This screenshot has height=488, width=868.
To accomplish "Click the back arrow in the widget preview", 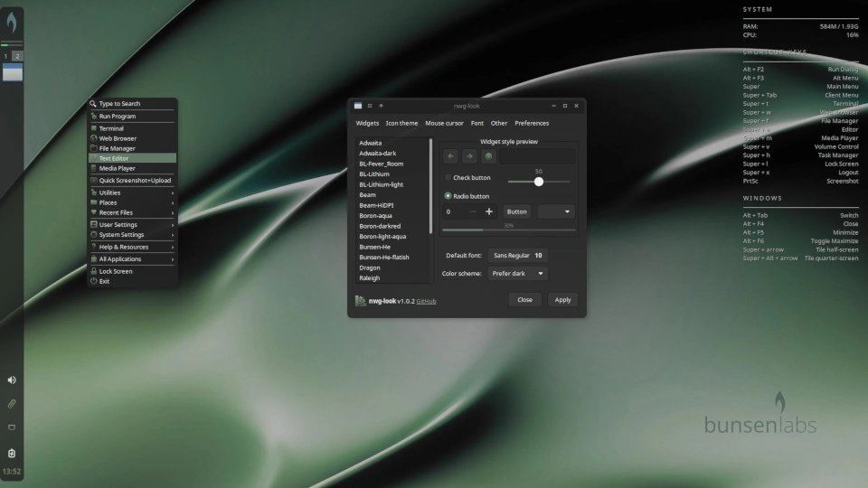I will click(450, 156).
